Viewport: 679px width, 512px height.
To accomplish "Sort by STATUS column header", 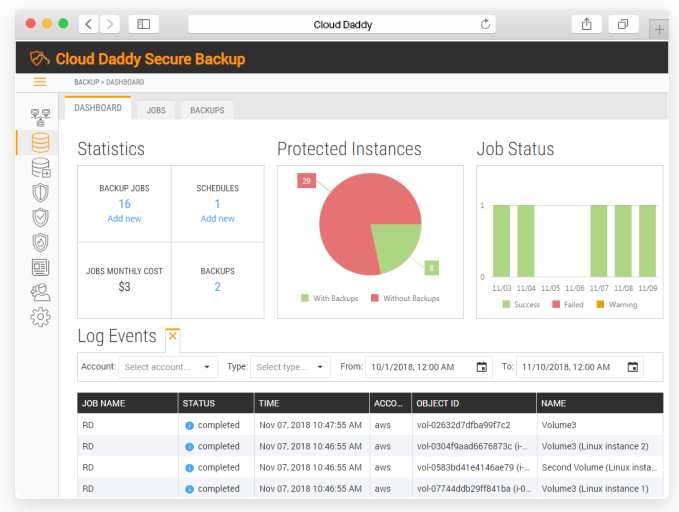I will [216, 403].
